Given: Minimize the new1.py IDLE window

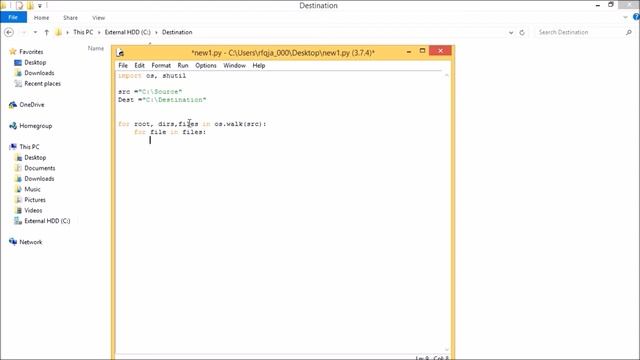Looking at the screenshot, I should pyautogui.click(x=409, y=51).
